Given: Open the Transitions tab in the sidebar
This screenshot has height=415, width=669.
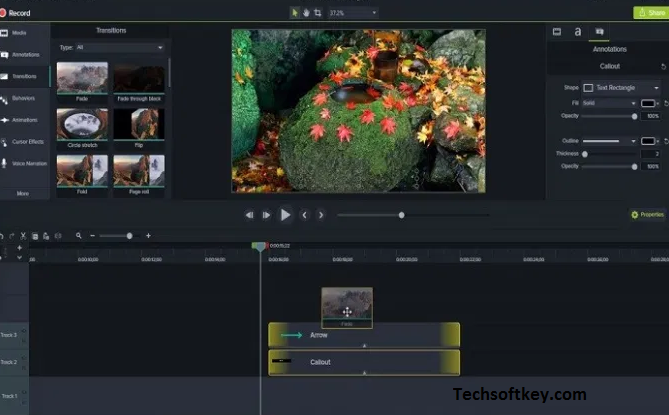Looking at the screenshot, I should (24, 76).
